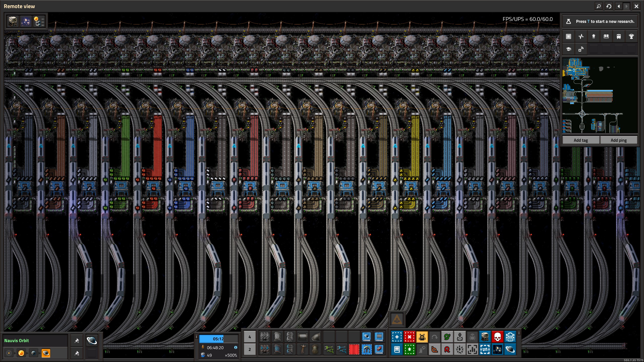Open the train overview icon
This screenshot has width=644, height=362.
point(619,36)
